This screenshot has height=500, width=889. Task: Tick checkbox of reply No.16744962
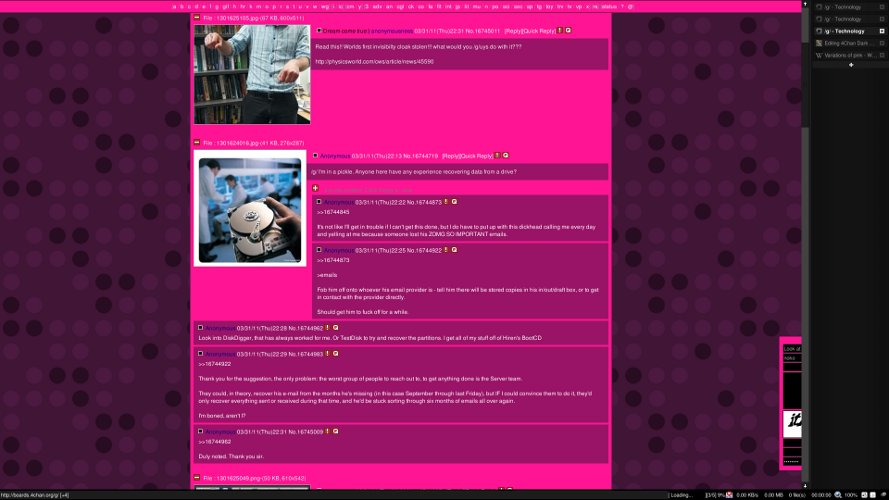point(200,328)
